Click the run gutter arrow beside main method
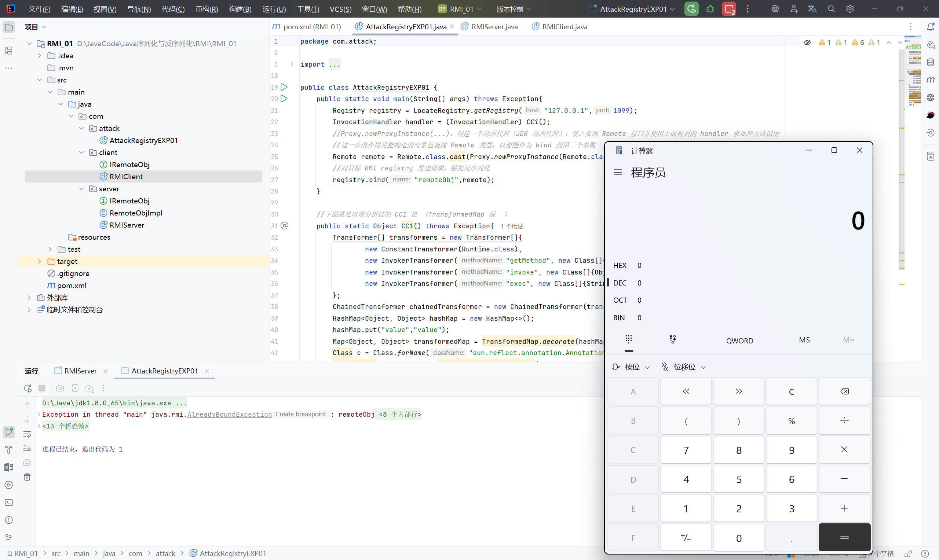Image resolution: width=939 pixels, height=560 pixels. [284, 99]
